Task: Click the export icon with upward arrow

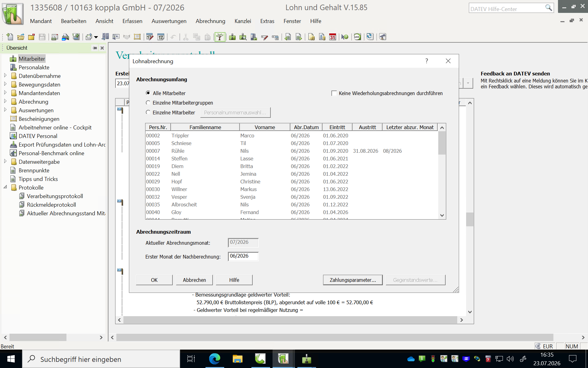Action: coord(89,37)
